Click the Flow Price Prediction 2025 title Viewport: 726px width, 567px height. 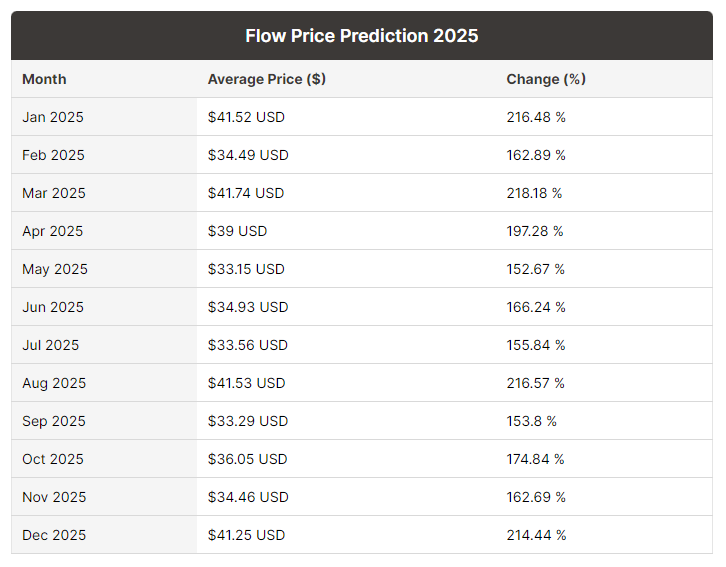tap(362, 36)
